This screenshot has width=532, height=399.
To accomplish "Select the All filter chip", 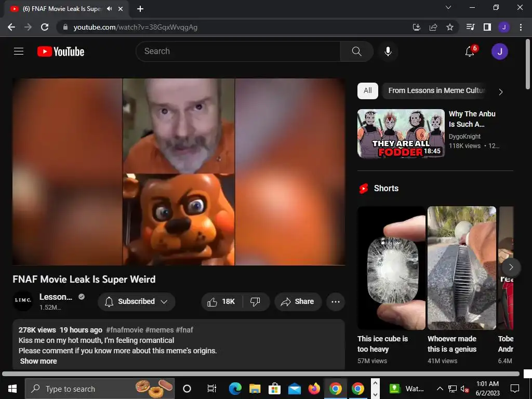I will [368, 90].
